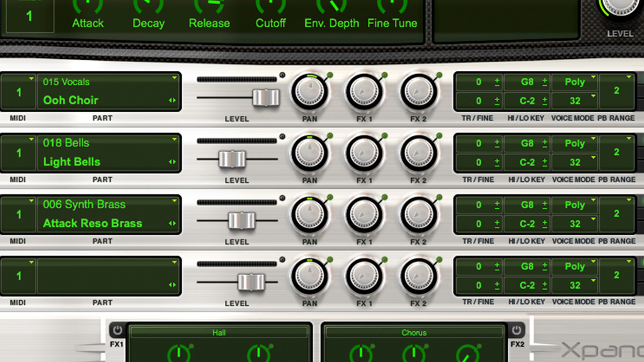Toggle the grey LED above Attack Reso Brass fader
644x362 pixels.
pos(283,198)
